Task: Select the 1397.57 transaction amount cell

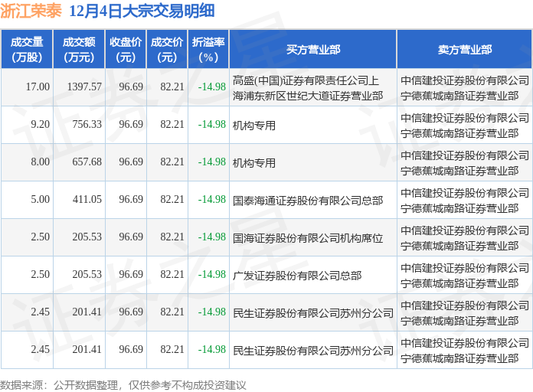Action: click(x=79, y=87)
